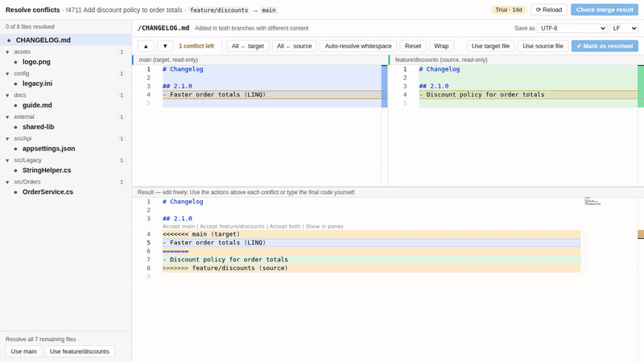
Task: Click the main branch label in header
Action: (x=269, y=10)
